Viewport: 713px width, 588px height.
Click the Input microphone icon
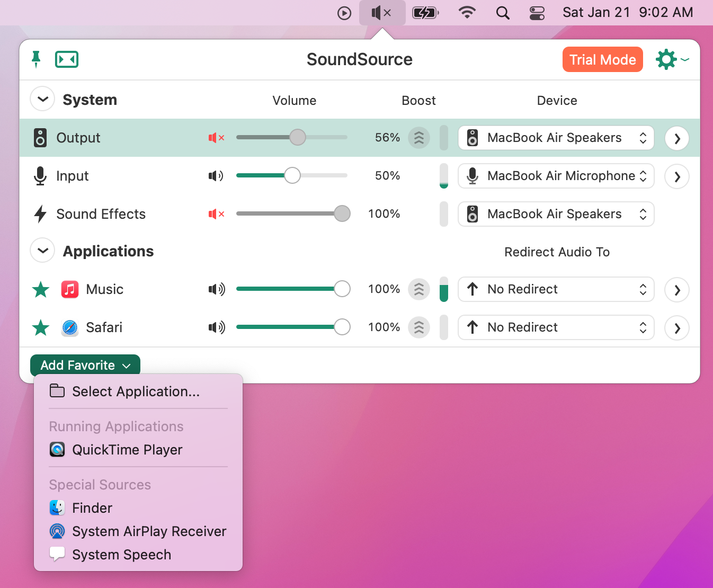40,176
